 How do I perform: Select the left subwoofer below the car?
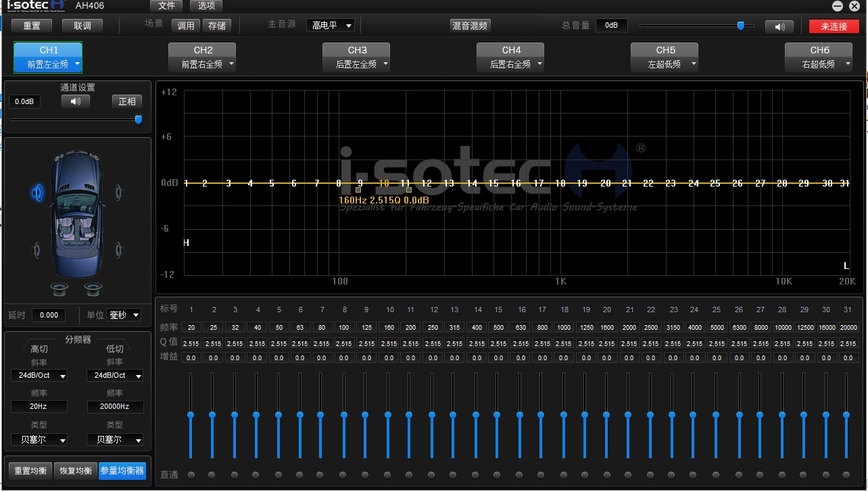click(x=60, y=289)
